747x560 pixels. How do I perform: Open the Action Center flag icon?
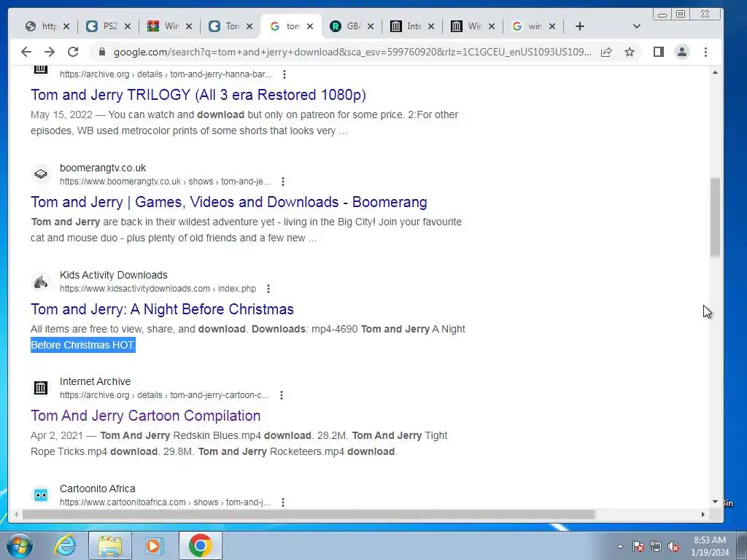[638, 547]
